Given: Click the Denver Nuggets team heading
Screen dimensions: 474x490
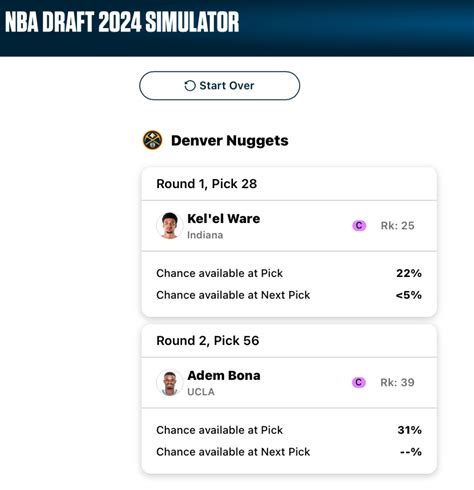Looking at the screenshot, I should pyautogui.click(x=230, y=140).
